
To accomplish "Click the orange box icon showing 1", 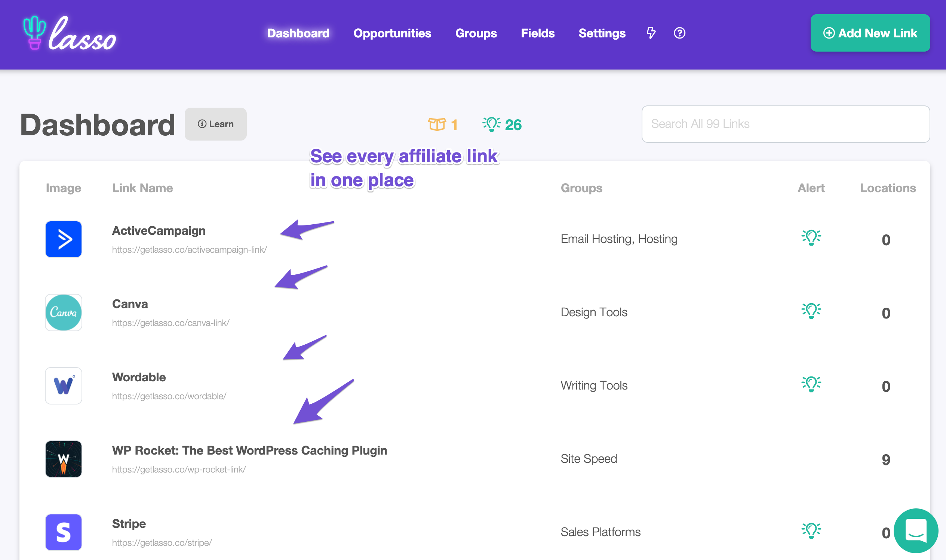I will tap(443, 124).
